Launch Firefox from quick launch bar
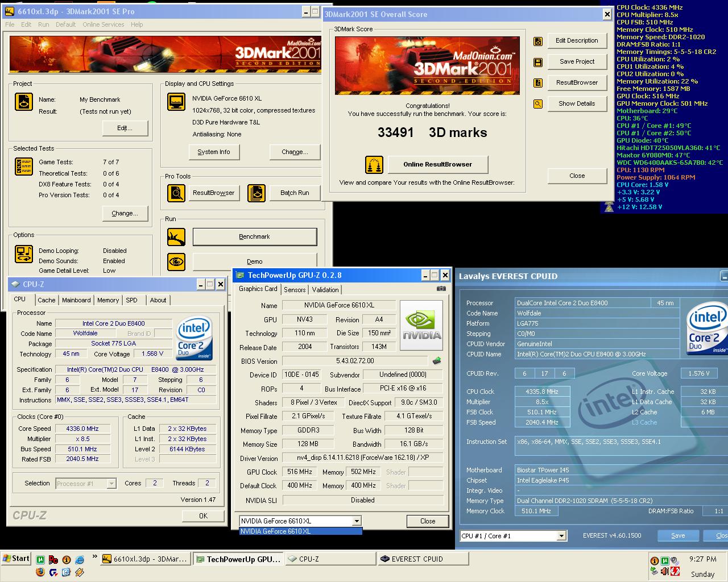Screen dimensions: 728x582 [40, 572]
